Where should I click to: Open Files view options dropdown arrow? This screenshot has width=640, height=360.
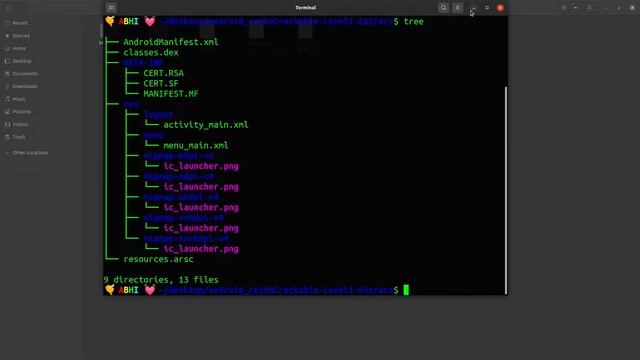[x=576, y=8]
